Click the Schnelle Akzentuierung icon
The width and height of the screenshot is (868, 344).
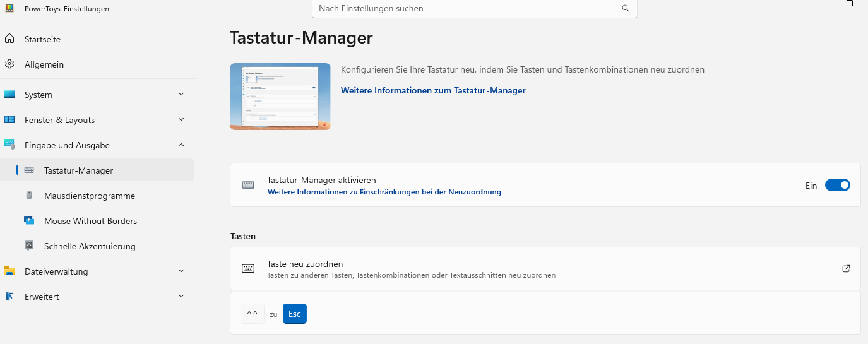pyautogui.click(x=29, y=246)
